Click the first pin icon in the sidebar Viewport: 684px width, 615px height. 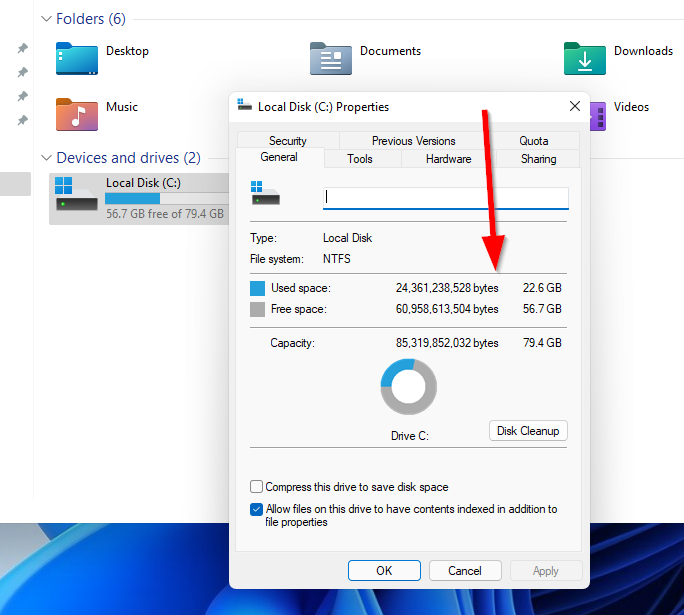click(22, 48)
